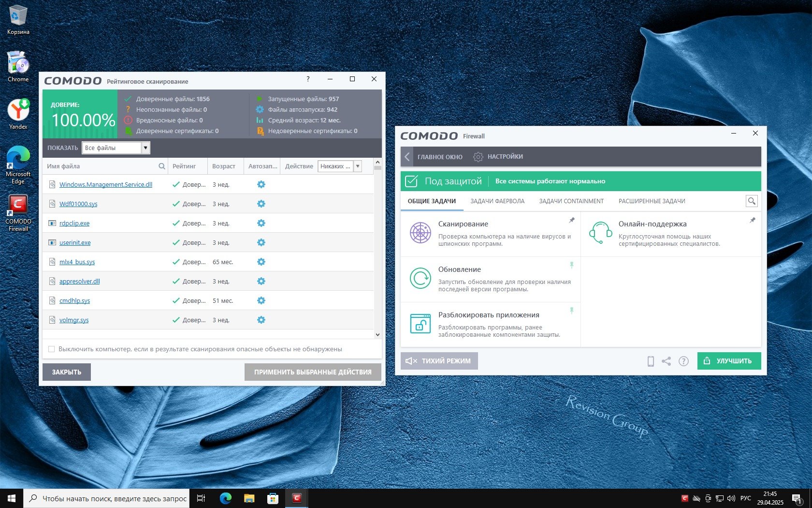This screenshot has height=508, width=812.
Task: Click the autorun gear icon for rdpclip.exe
Action: tap(261, 223)
